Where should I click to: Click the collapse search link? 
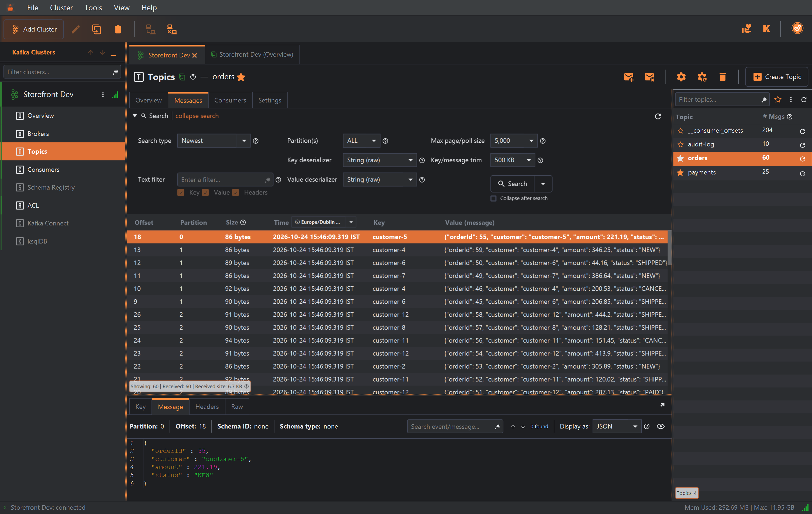(197, 116)
